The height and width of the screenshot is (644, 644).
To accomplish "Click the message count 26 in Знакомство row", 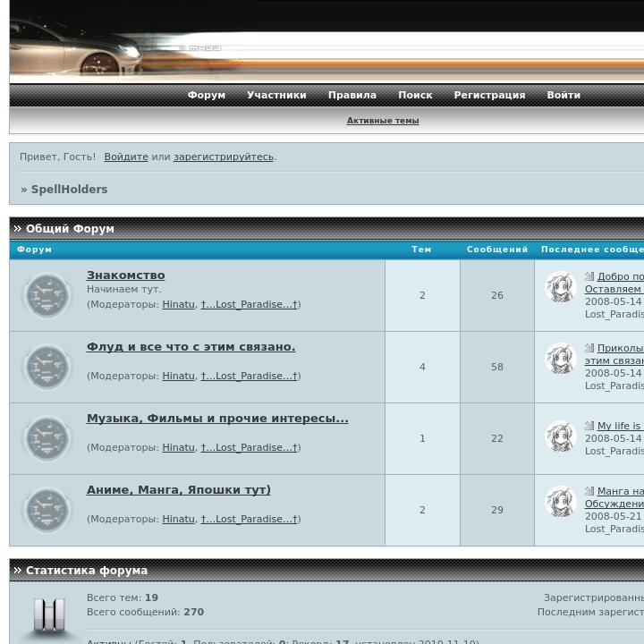I will pyautogui.click(x=497, y=295).
